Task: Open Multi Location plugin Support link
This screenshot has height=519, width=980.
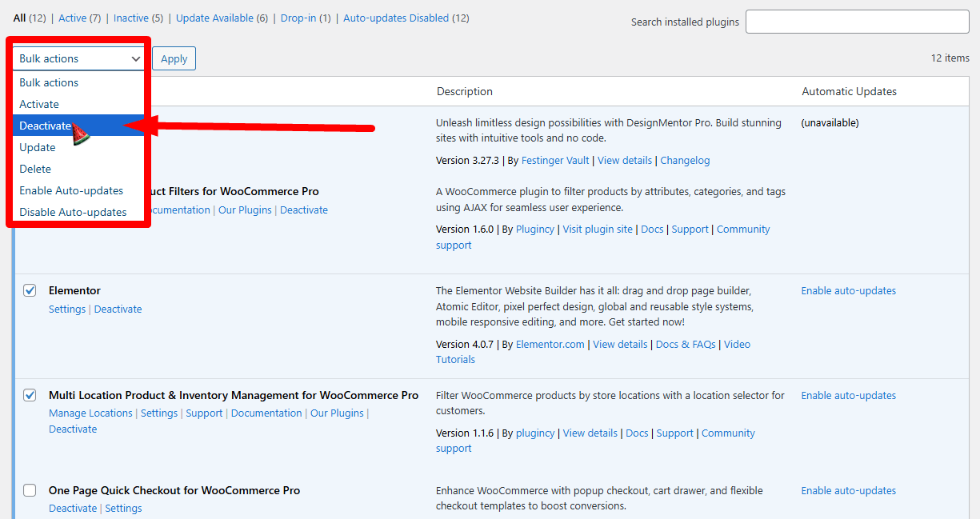Action: pyautogui.click(x=204, y=413)
